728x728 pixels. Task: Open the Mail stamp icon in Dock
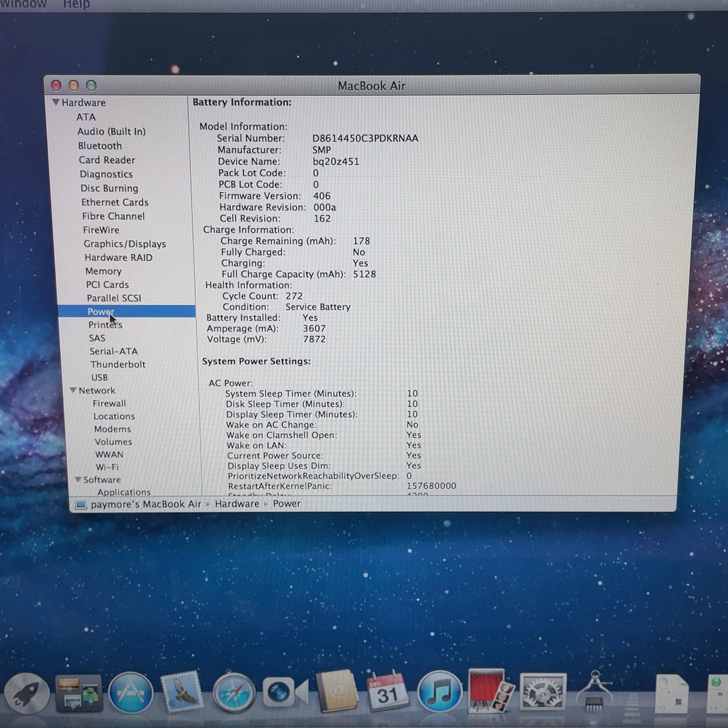pos(182,692)
